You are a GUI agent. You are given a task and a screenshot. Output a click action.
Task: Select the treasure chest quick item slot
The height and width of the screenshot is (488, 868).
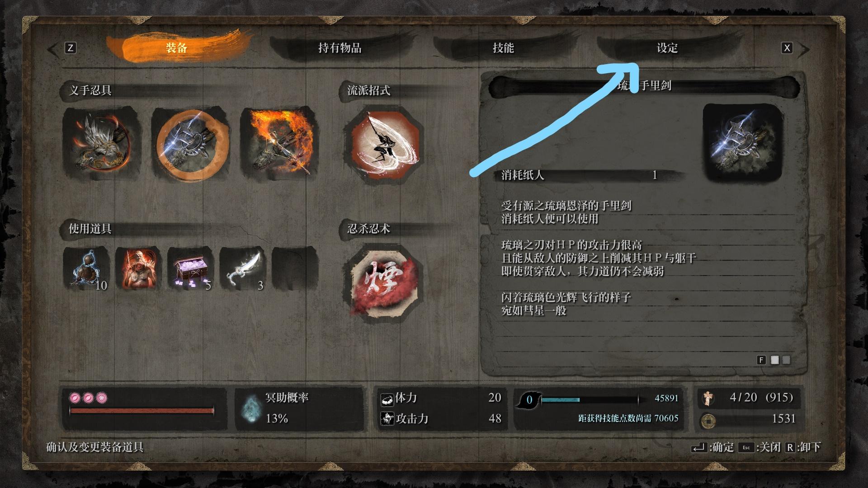click(191, 269)
